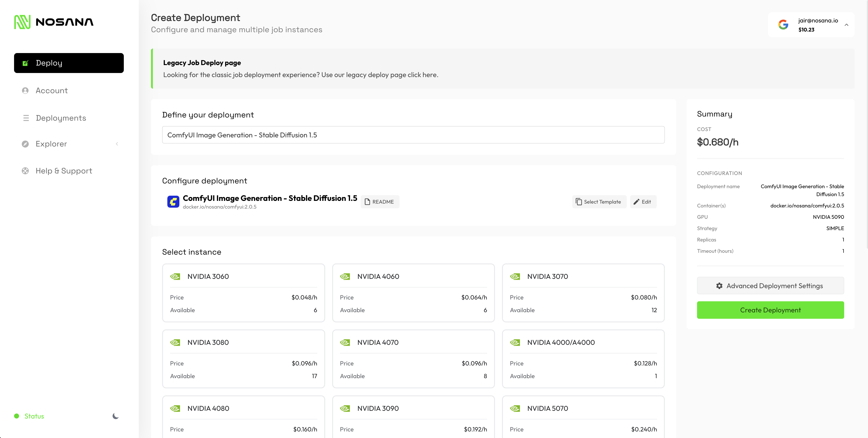The height and width of the screenshot is (438, 868).
Task: Click the ComfyUI template icon
Action: coord(173,202)
